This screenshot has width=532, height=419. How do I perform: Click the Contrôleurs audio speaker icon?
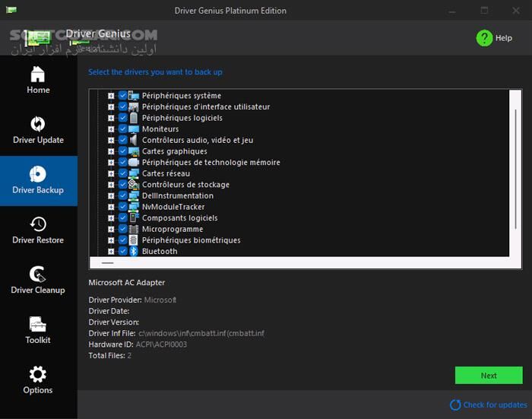[x=133, y=140]
